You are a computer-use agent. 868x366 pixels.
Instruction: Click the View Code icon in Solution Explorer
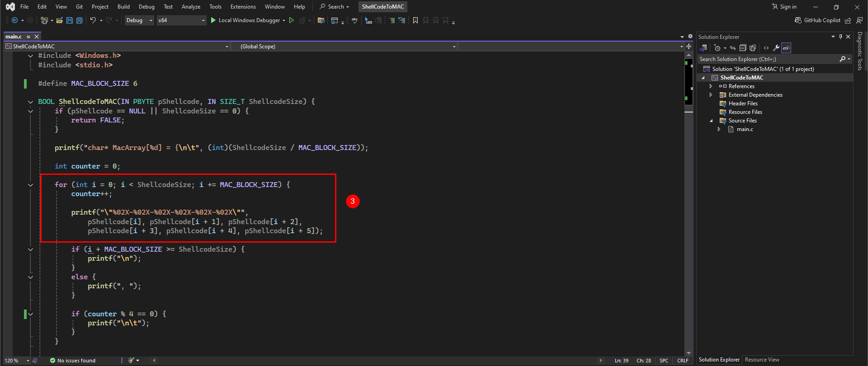(x=766, y=48)
